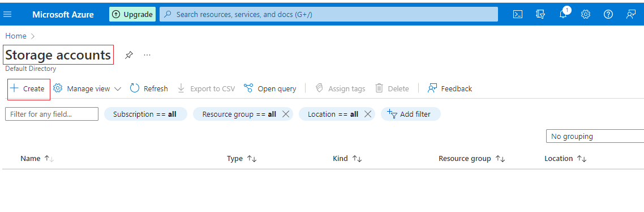Open portal settings gear

click(586, 14)
